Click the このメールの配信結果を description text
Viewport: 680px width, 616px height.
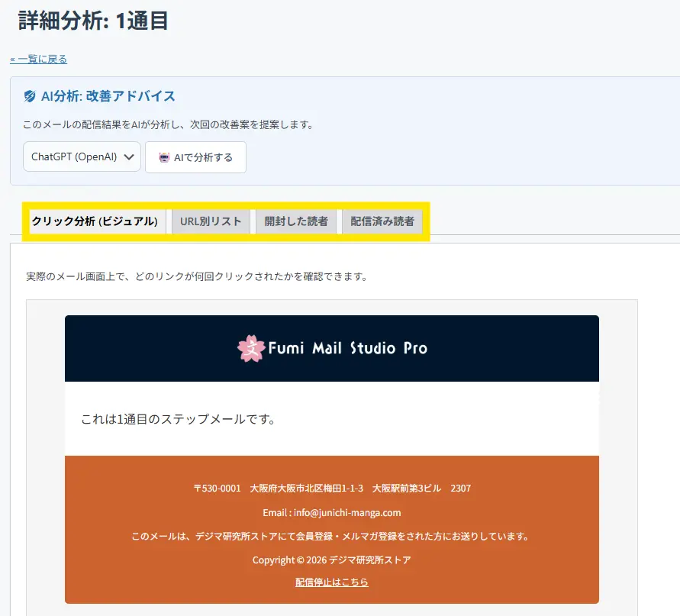click(168, 124)
